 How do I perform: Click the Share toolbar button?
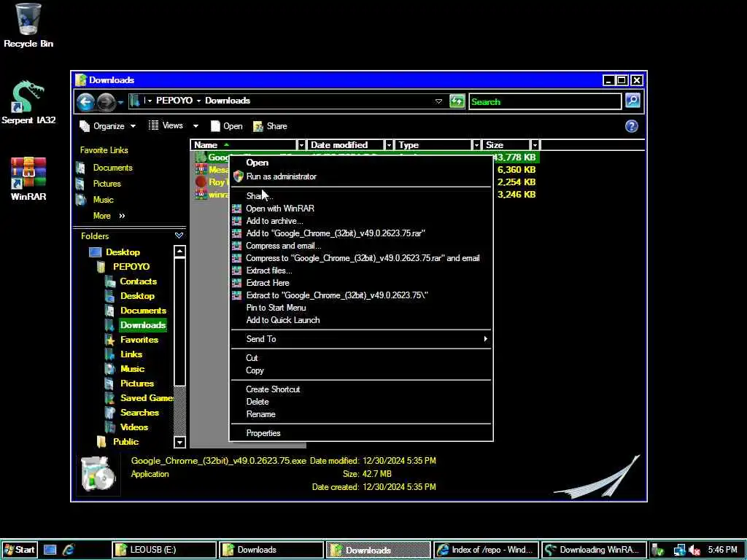[270, 126]
